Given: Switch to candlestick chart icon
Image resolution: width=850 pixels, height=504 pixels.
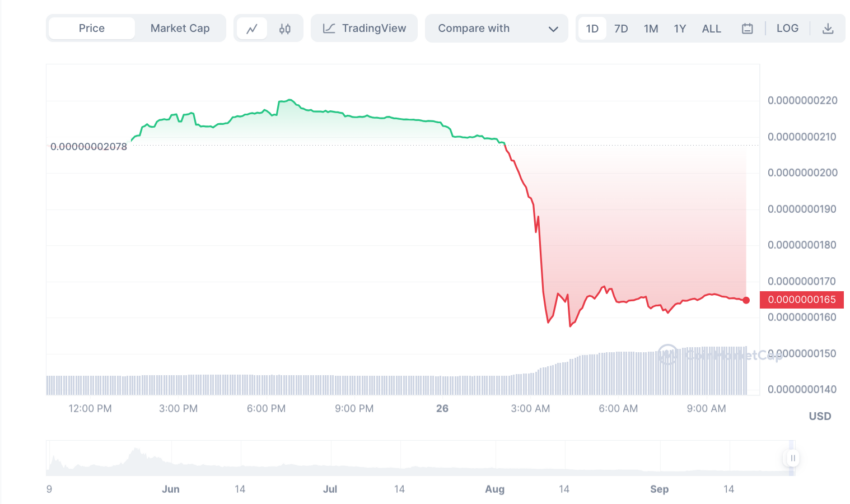Looking at the screenshot, I should pyautogui.click(x=285, y=29).
